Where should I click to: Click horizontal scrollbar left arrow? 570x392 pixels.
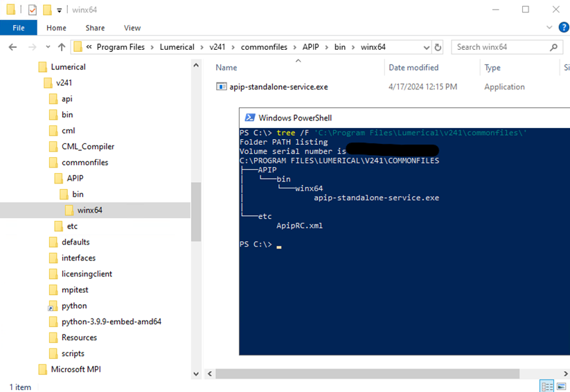coord(210,373)
